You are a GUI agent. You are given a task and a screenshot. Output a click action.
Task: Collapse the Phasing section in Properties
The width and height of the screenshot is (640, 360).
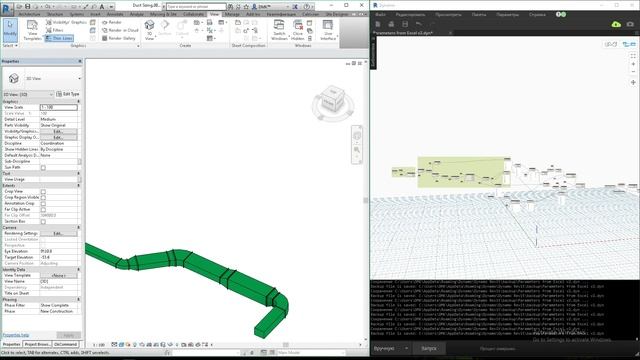79,300
